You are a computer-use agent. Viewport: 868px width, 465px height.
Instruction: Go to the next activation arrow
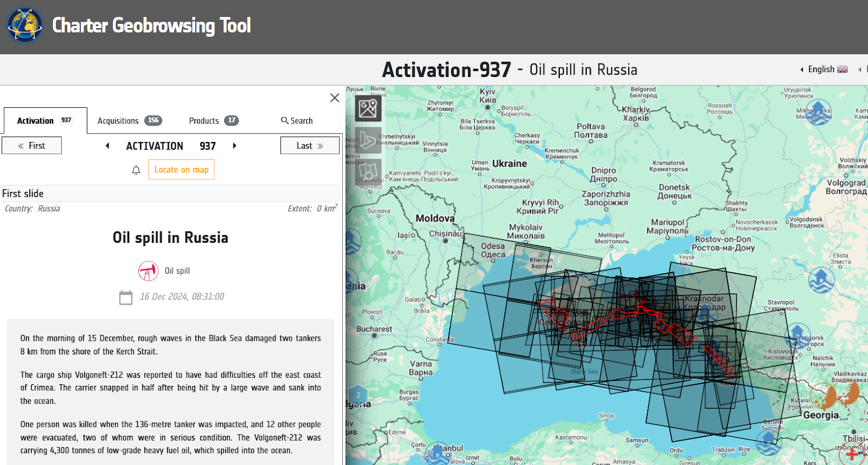(x=234, y=146)
